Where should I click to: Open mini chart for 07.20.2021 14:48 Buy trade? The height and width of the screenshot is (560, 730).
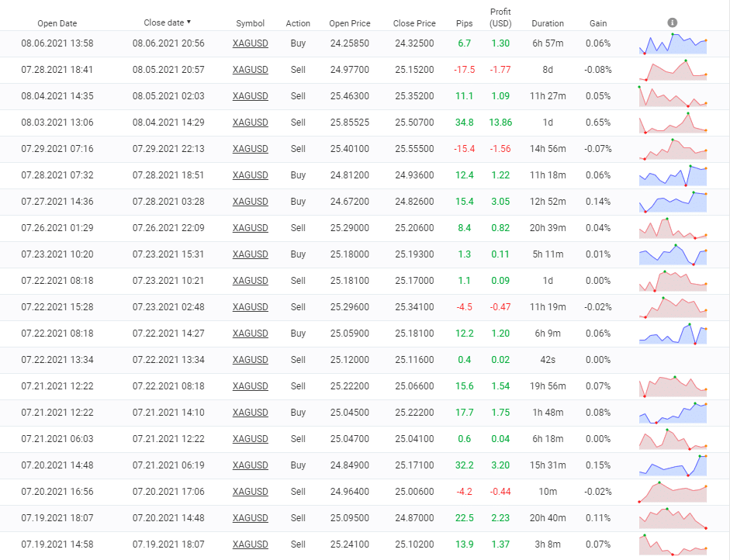[673, 466]
